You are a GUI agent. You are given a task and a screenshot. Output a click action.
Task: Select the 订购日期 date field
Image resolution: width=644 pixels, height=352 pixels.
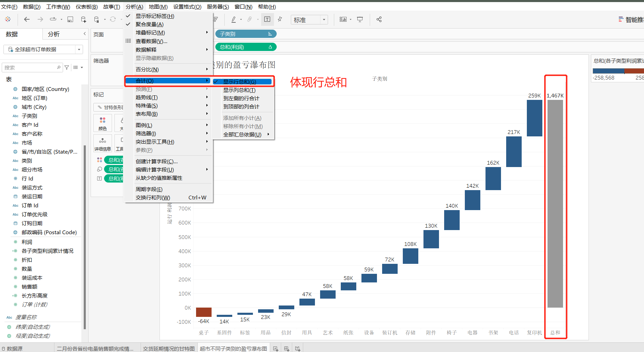click(32, 223)
